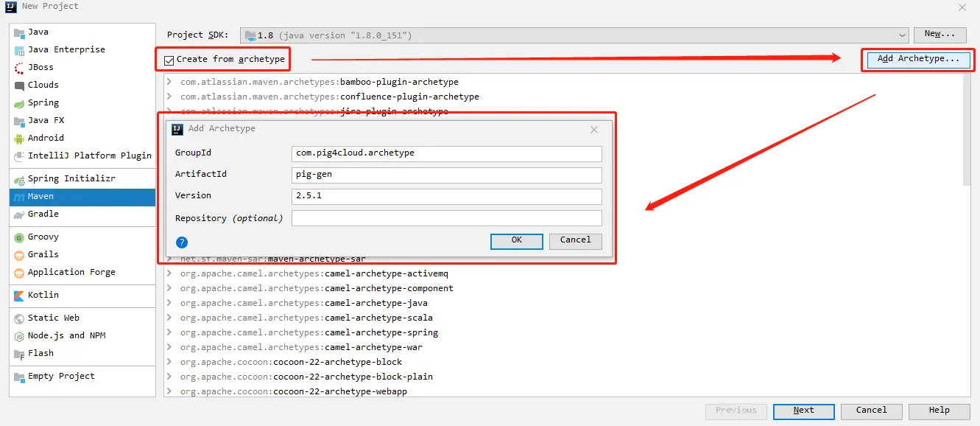Click the Android robot icon
980x426 pixels.
coord(19,139)
